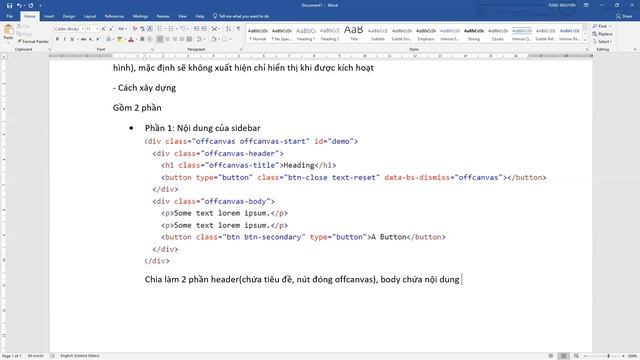The image size is (640, 360).
Task: Toggle italic formatting
Action: pyautogui.click(x=64, y=39)
